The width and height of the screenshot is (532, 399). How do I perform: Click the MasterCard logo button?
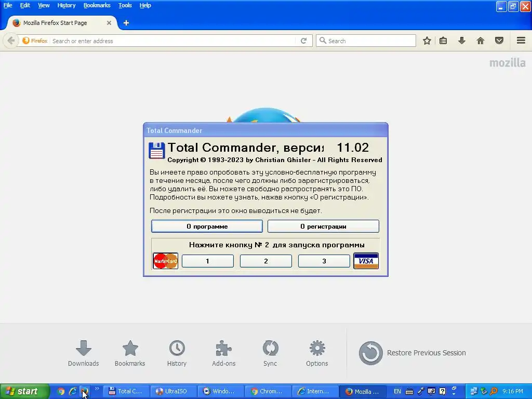[166, 261]
